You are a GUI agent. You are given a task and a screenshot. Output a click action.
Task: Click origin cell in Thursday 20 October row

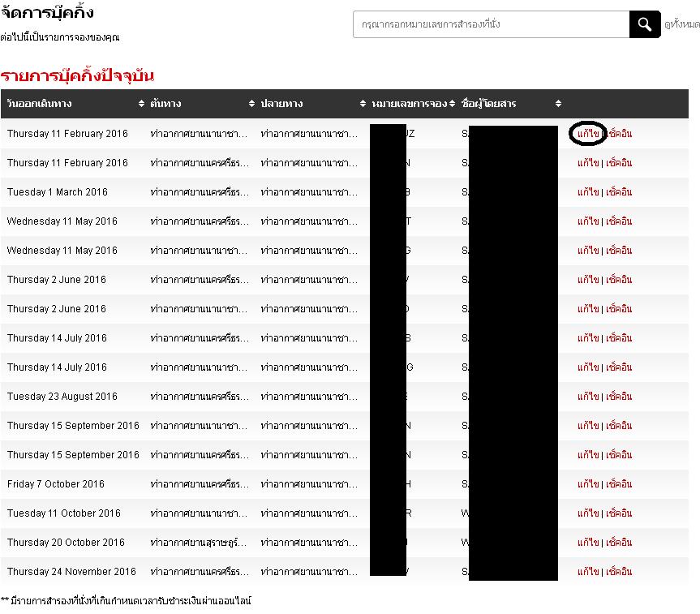199,542
